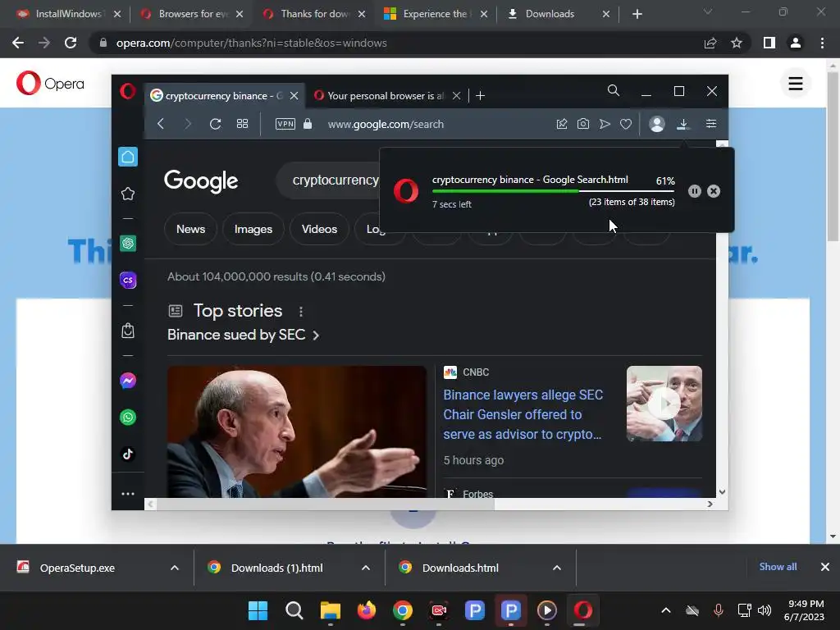
Task: Open the Shopping bag in the Opera sidebar
Action: (127, 331)
